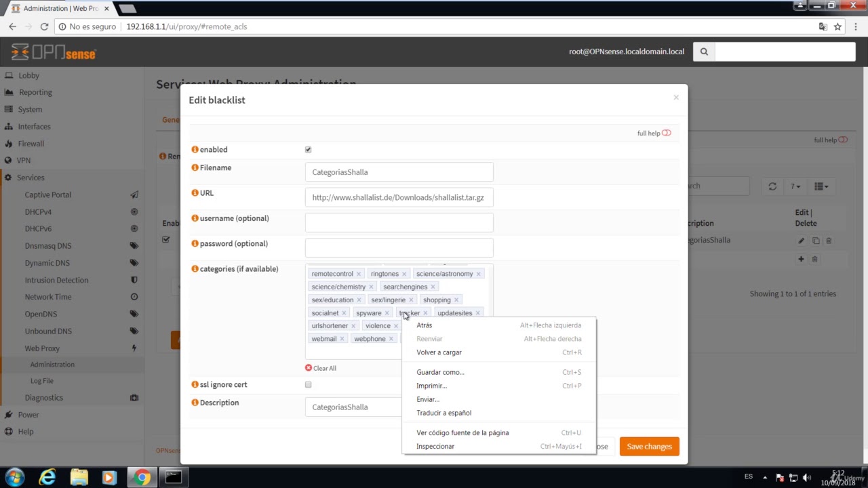The height and width of the screenshot is (488, 868).
Task: Remove the sex/lingerie category tag
Action: (411, 300)
